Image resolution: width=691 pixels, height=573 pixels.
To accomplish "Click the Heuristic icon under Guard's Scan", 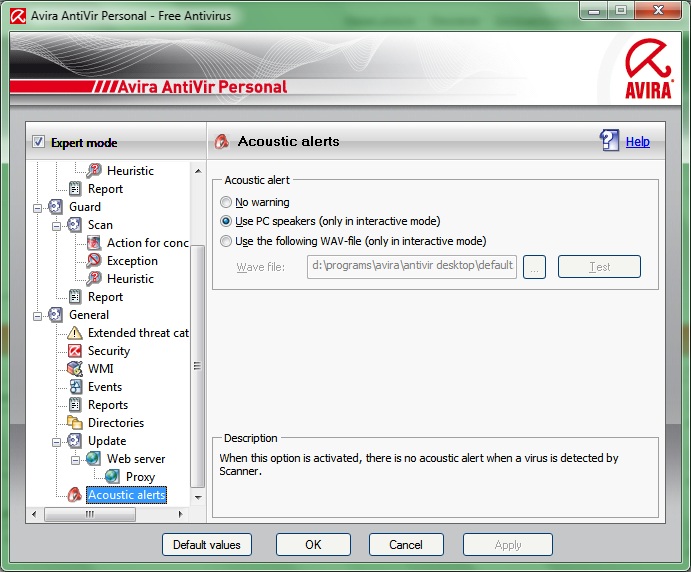I will coord(94,279).
